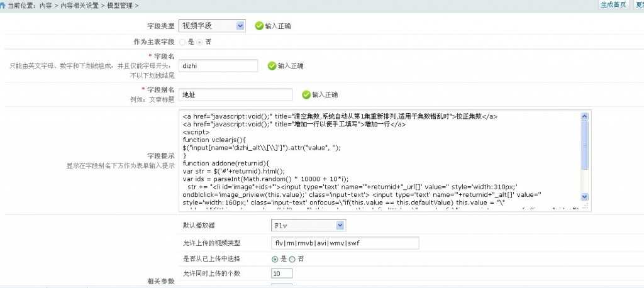Click the 字段别名 input containing 地址
The width and height of the screenshot is (644, 288).
coord(235,94)
